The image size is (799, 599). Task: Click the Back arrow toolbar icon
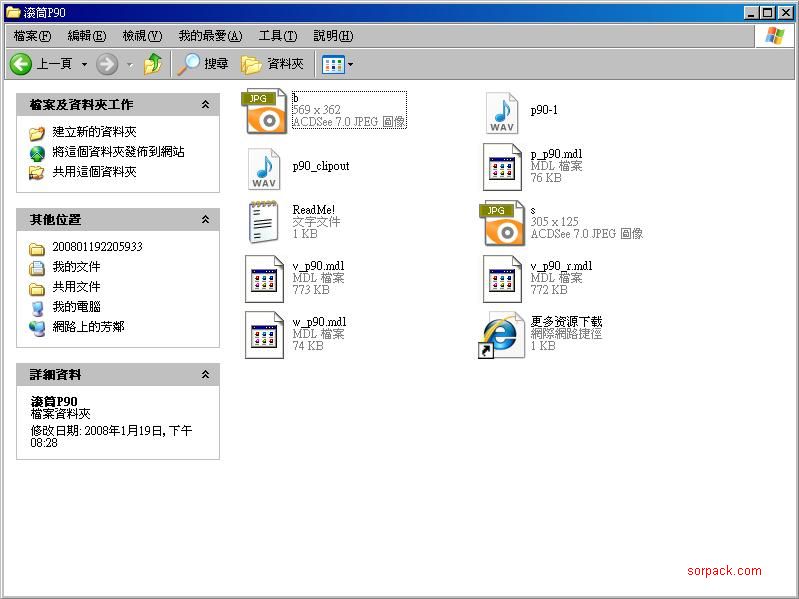21,64
